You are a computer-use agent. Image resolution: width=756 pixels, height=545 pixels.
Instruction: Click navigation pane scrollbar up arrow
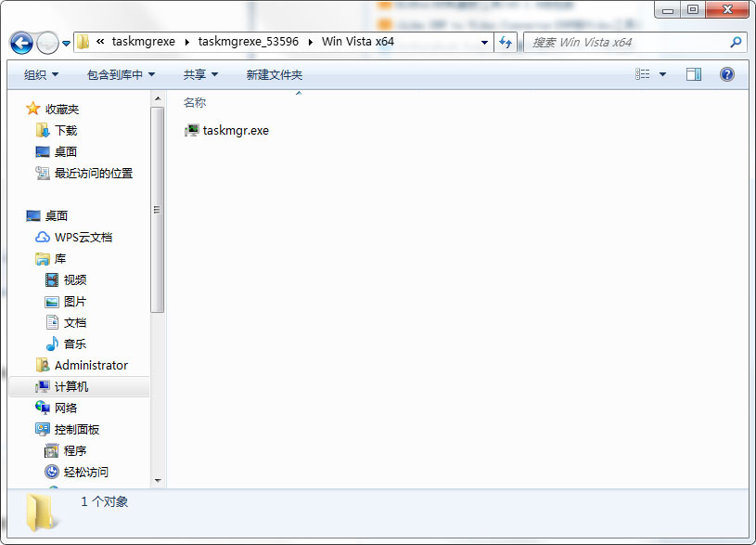pos(157,98)
